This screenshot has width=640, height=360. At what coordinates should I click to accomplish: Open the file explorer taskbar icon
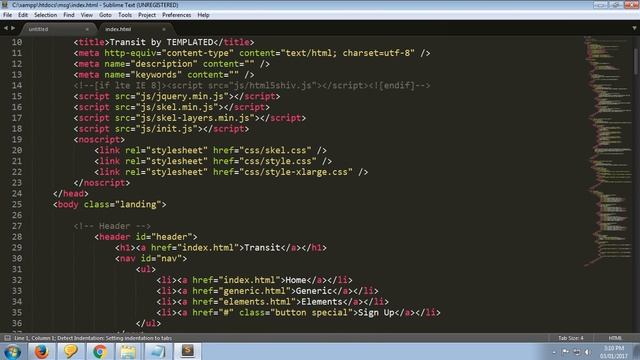[x=128, y=351]
